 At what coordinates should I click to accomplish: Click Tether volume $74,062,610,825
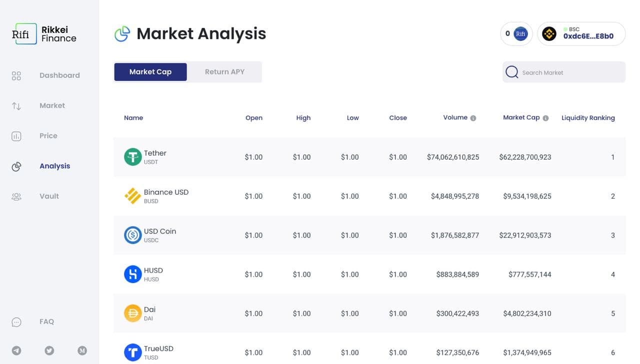(x=453, y=157)
